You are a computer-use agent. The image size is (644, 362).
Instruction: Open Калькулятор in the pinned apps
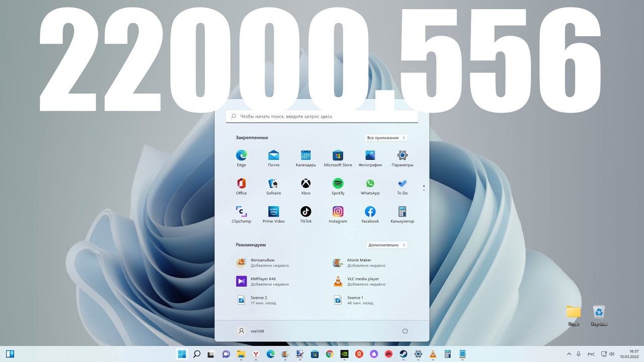pyautogui.click(x=403, y=214)
